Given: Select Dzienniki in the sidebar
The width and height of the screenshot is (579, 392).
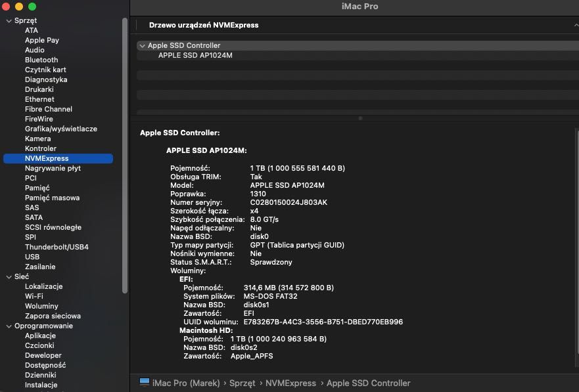Looking at the screenshot, I should pyautogui.click(x=40, y=375).
